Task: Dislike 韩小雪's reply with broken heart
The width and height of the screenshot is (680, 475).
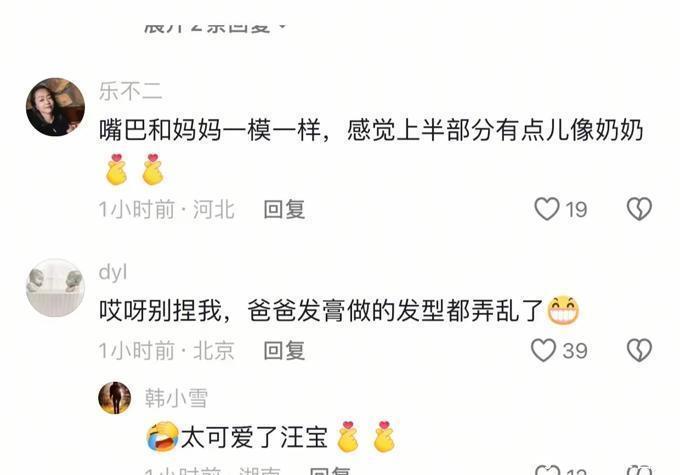Action: [x=639, y=471]
